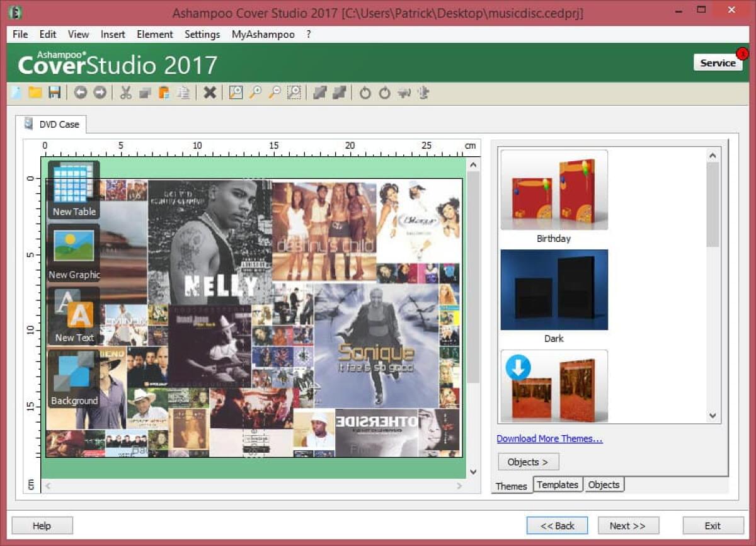Select the Dark theme thumbnail
756x546 pixels.
pyautogui.click(x=553, y=290)
